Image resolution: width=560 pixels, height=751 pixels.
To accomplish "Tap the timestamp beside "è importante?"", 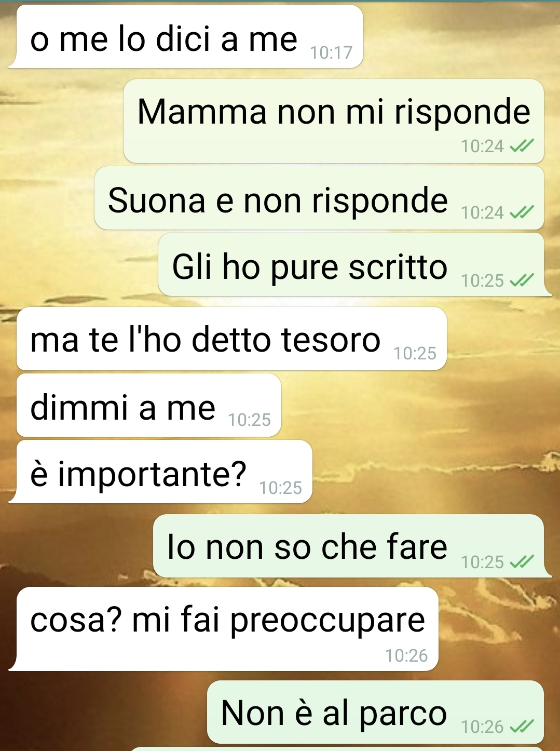I will (280, 488).
